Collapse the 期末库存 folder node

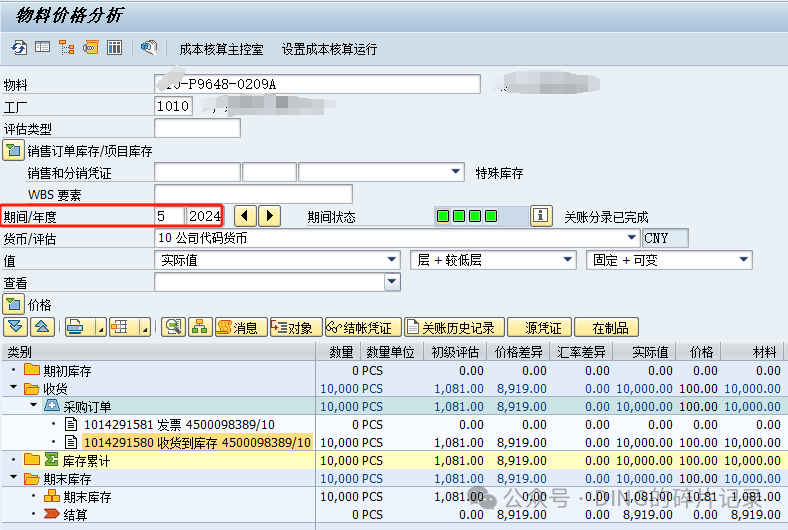14,478
